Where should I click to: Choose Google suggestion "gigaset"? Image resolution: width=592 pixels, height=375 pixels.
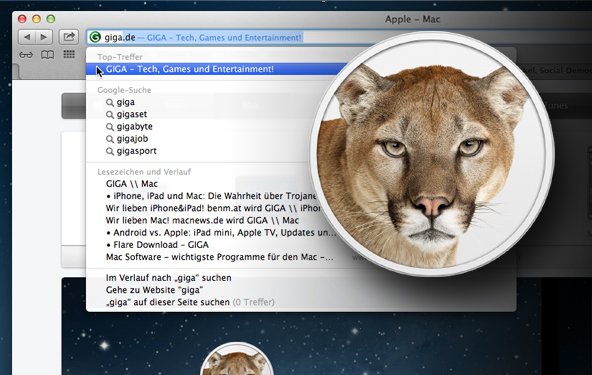[x=132, y=114]
